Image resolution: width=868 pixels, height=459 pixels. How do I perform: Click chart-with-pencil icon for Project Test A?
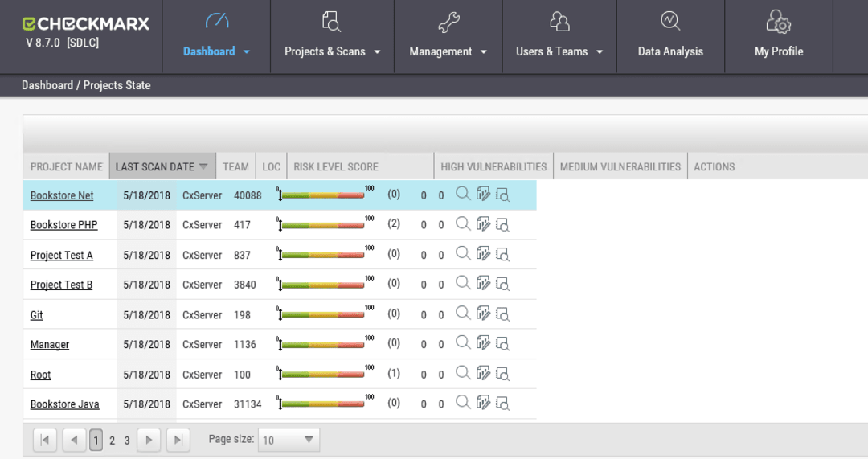click(483, 253)
